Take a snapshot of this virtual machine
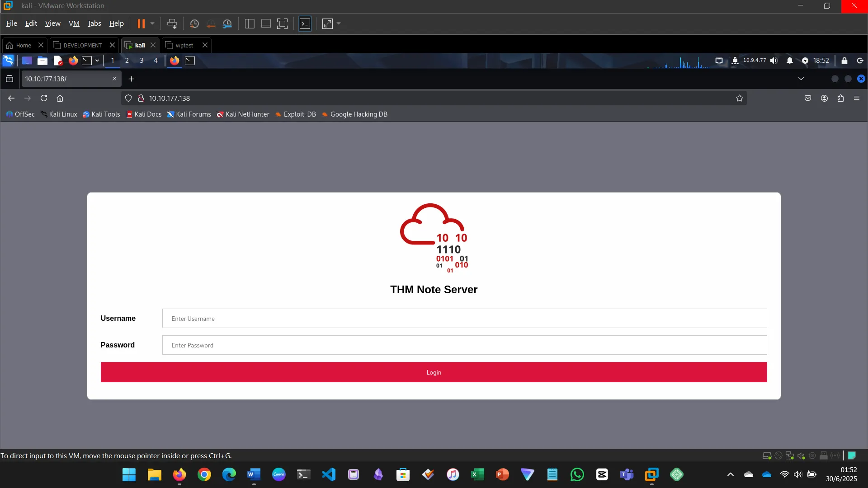This screenshot has width=868, height=488. coord(194,23)
